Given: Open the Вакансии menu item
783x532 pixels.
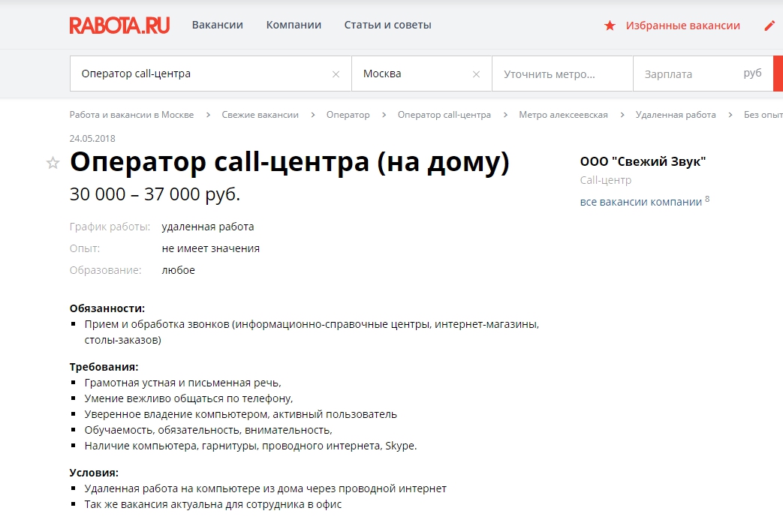Looking at the screenshot, I should pos(218,24).
